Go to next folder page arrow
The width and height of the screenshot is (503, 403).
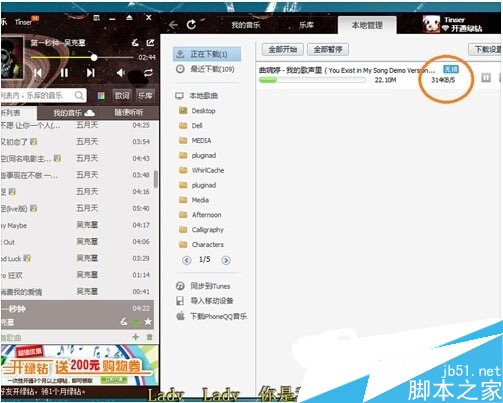point(226,260)
